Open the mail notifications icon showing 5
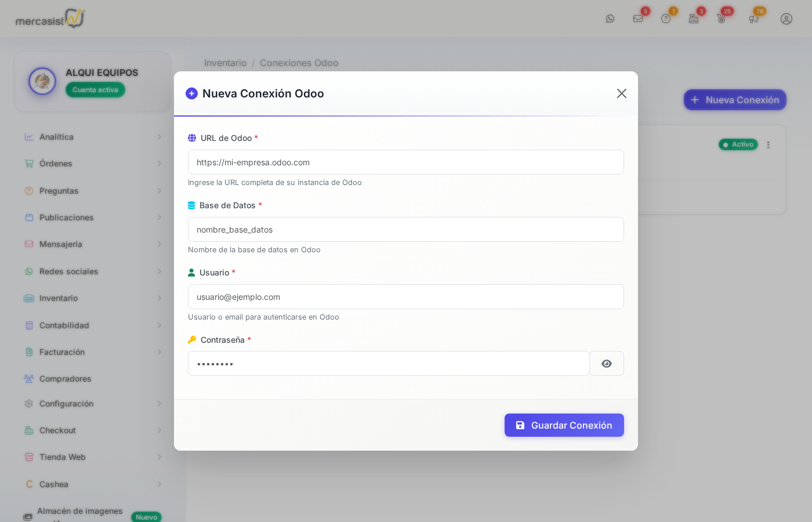 click(638, 19)
